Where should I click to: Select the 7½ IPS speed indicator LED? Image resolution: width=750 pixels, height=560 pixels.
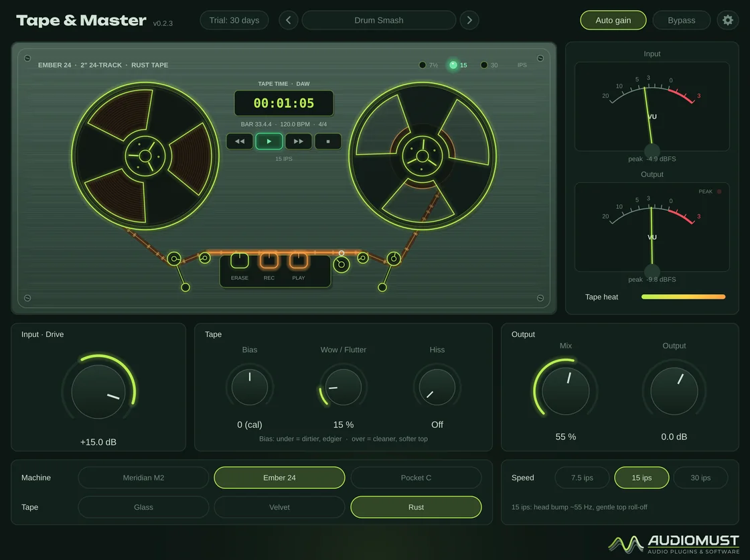[423, 65]
